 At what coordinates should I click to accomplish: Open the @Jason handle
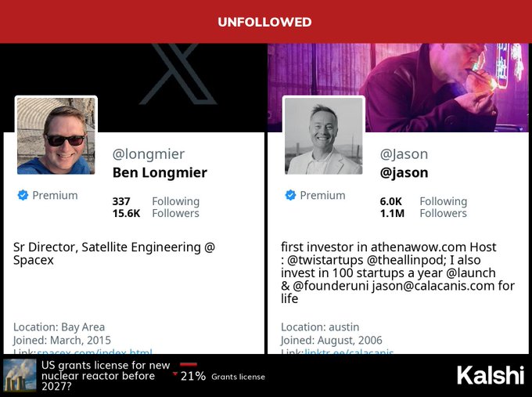point(404,154)
